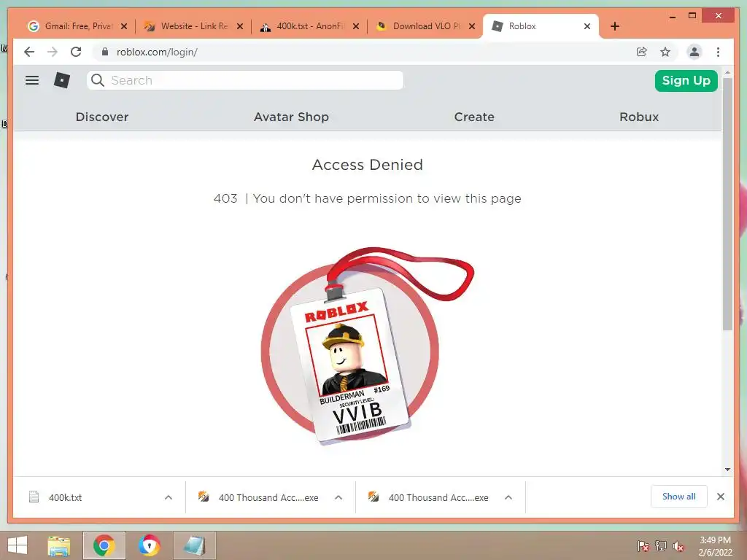Click the Access Denied heading
Viewport: 747px width, 560px height.
click(368, 165)
